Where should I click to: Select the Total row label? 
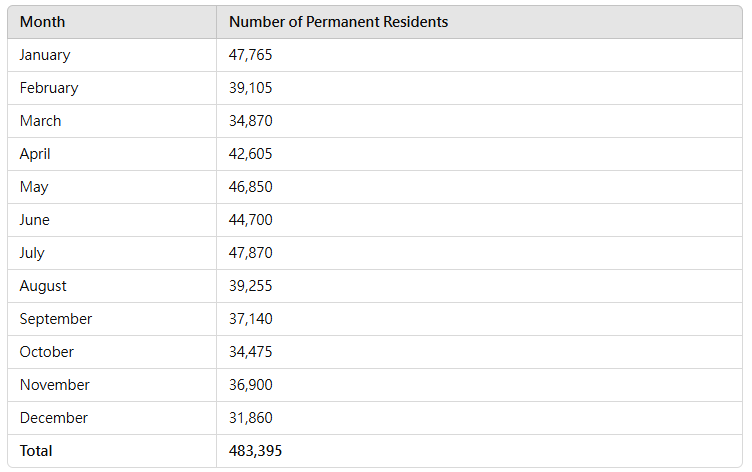click(36, 451)
